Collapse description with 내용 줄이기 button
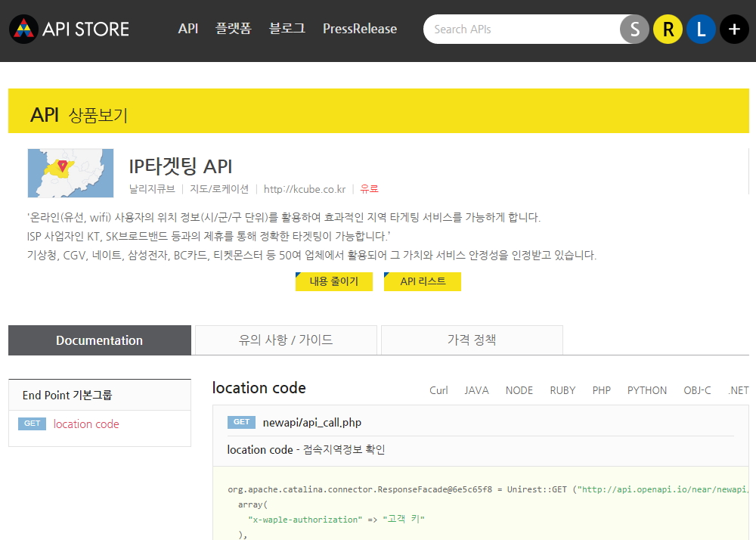The image size is (756, 540). [x=333, y=281]
